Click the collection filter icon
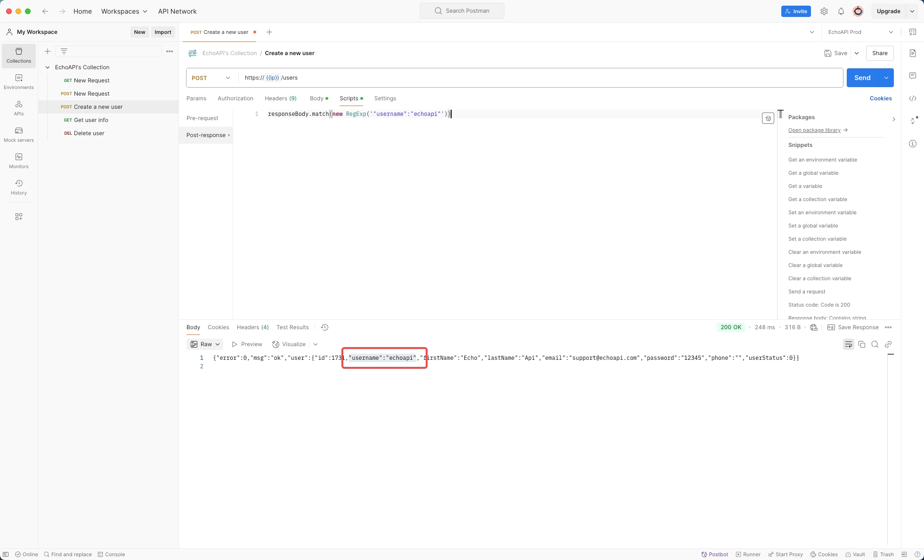Image resolution: width=924 pixels, height=560 pixels. click(x=64, y=51)
